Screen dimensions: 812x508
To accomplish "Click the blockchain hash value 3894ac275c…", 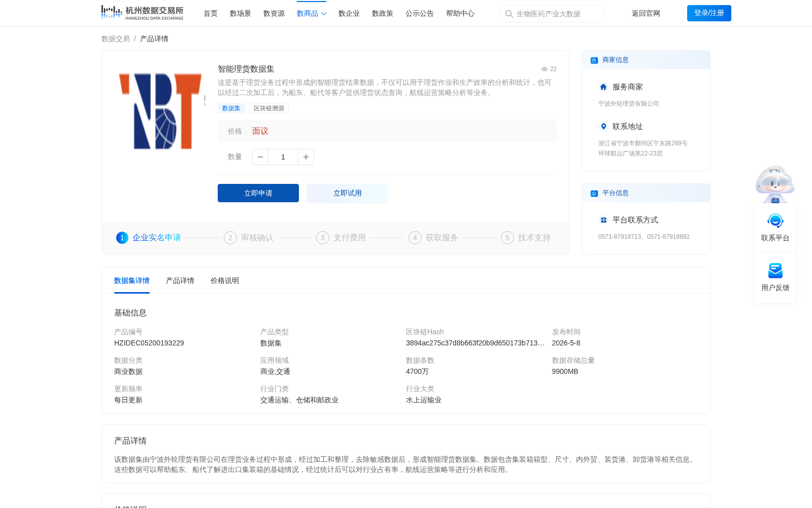I will 475,343.
